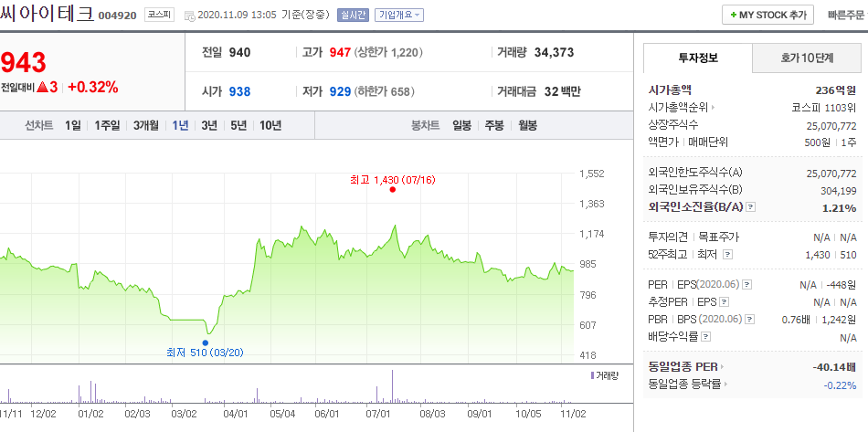The image size is (868, 432).
Task: Click the 최고 1,430 (07/16) label
Action: (x=393, y=180)
